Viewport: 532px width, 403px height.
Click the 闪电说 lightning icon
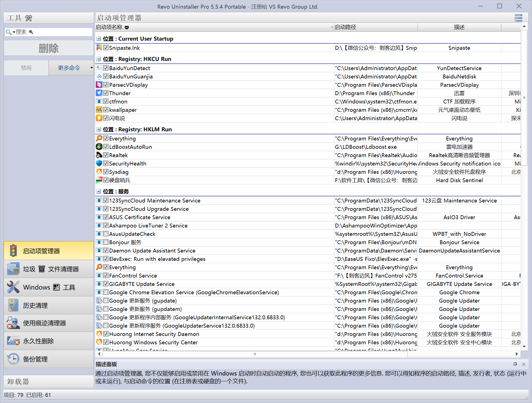99,118
